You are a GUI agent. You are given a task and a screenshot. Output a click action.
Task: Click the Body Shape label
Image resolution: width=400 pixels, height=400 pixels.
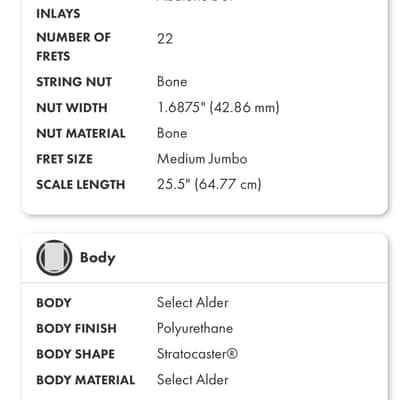[x=76, y=354]
